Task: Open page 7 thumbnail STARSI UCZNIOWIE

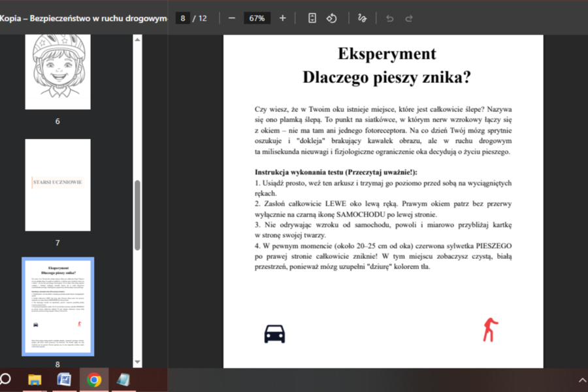Action: click(x=57, y=185)
